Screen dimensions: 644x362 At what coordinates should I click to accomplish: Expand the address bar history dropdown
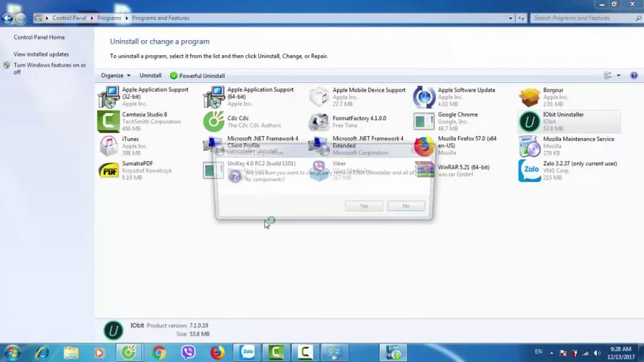511,18
